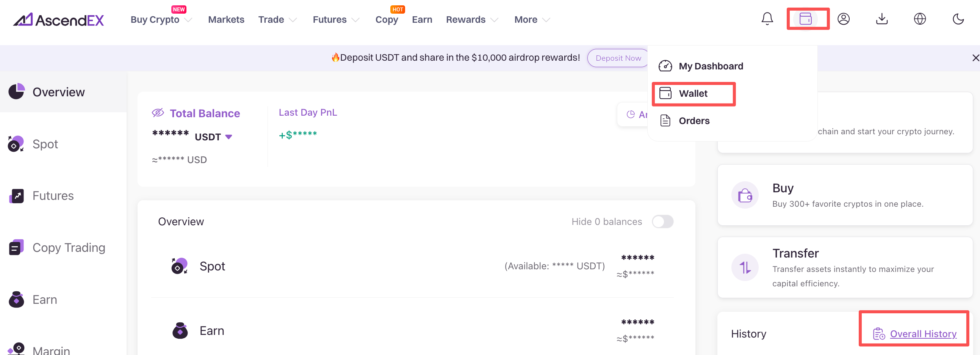980x355 pixels.
Task: Open the language globe icon
Action: point(919,19)
